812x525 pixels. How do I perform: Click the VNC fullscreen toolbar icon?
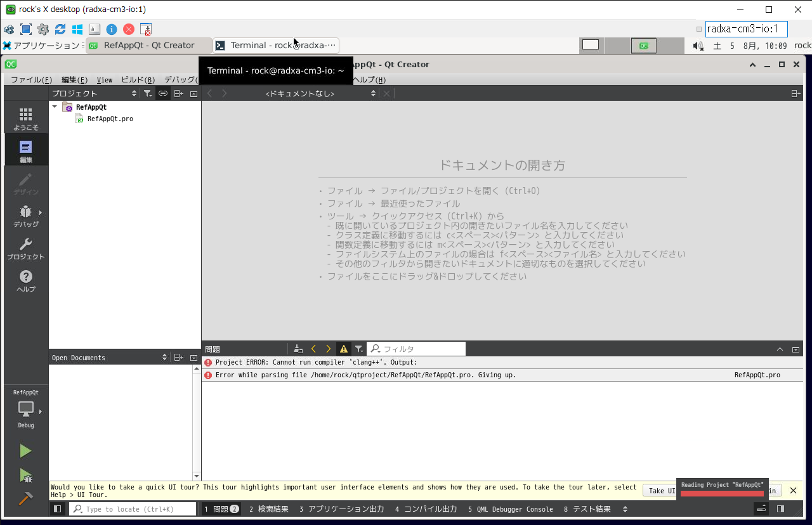point(26,29)
